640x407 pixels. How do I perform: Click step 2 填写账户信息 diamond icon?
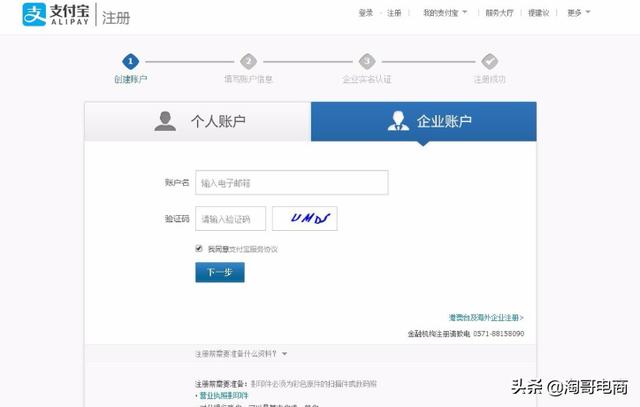249,62
